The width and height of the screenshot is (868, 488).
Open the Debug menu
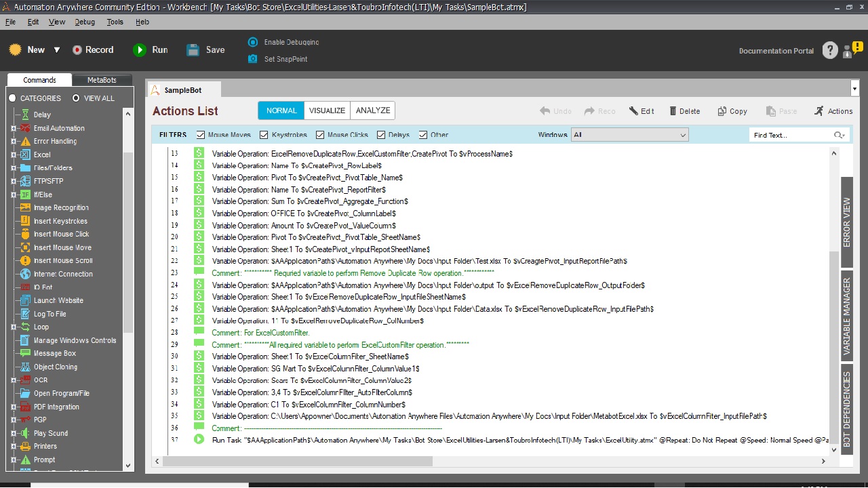click(85, 22)
